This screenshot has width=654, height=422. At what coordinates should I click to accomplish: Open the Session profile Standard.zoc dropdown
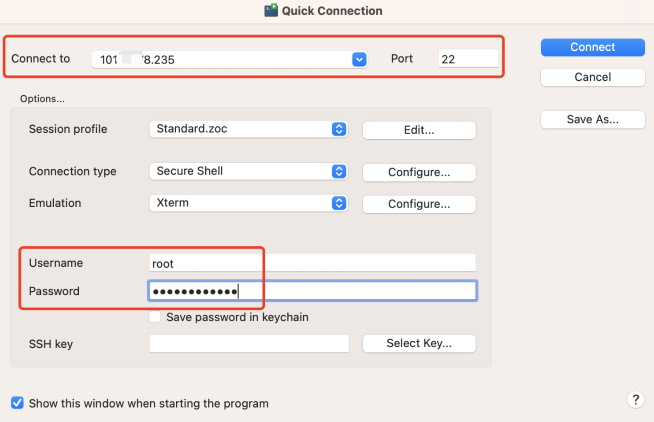pyautogui.click(x=249, y=129)
